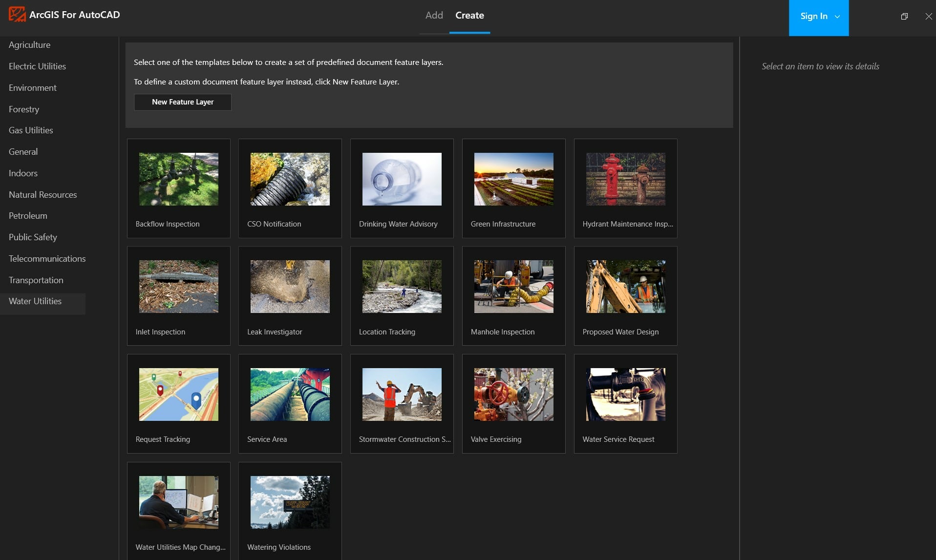Viewport: 936px width, 560px height.
Task: Select the Backflow Inspection template thumbnail
Action: [179, 179]
